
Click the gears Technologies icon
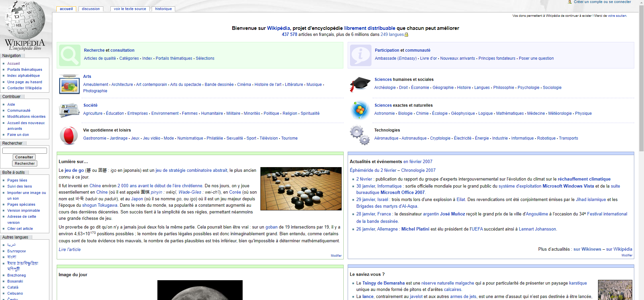click(360, 135)
